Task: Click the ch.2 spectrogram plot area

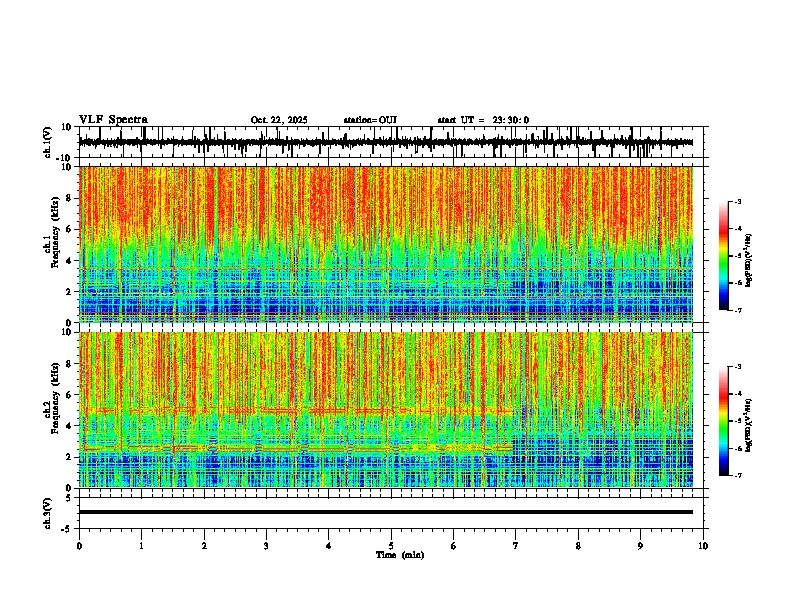Action: click(x=386, y=410)
